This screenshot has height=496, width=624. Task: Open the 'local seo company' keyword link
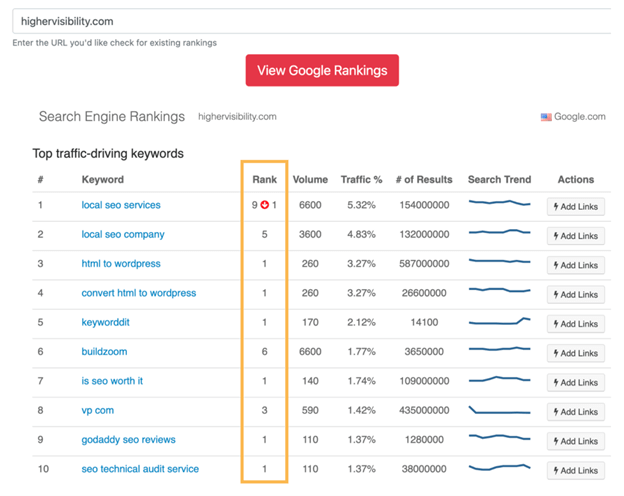pyautogui.click(x=123, y=234)
